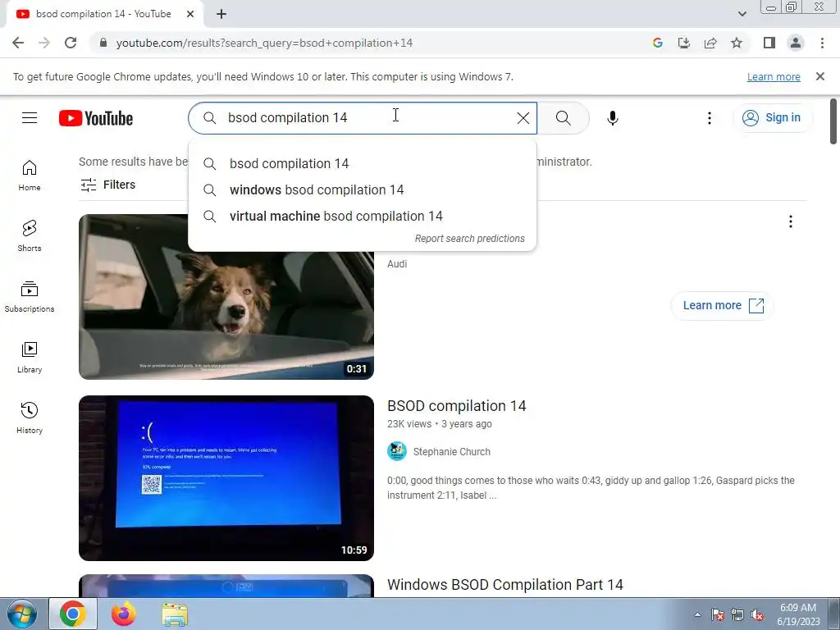The height and width of the screenshot is (630, 840).
Task: Open the 'BSOD compilation 14' video title
Action: point(456,405)
